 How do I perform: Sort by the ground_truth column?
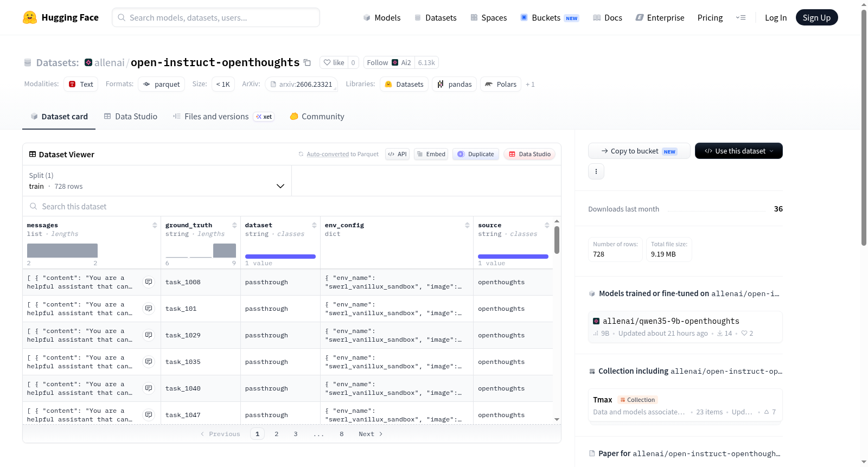coord(234,225)
